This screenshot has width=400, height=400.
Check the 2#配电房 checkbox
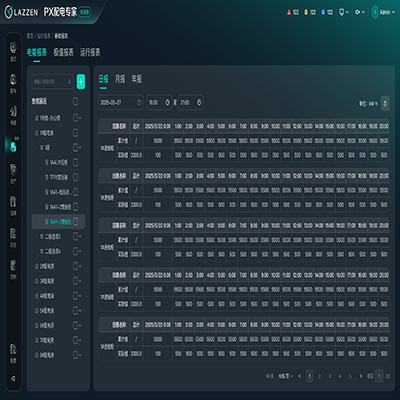point(75,266)
